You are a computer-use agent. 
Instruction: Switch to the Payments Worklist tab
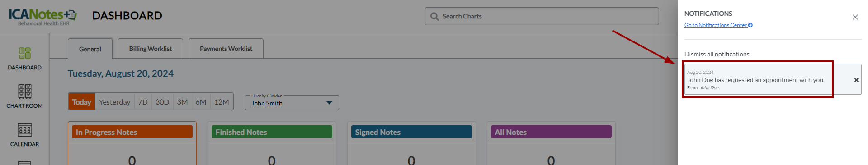[x=226, y=49]
